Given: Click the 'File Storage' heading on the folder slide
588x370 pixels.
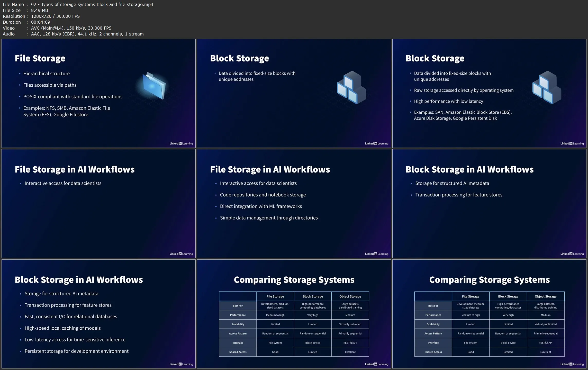Looking at the screenshot, I should coord(40,58).
